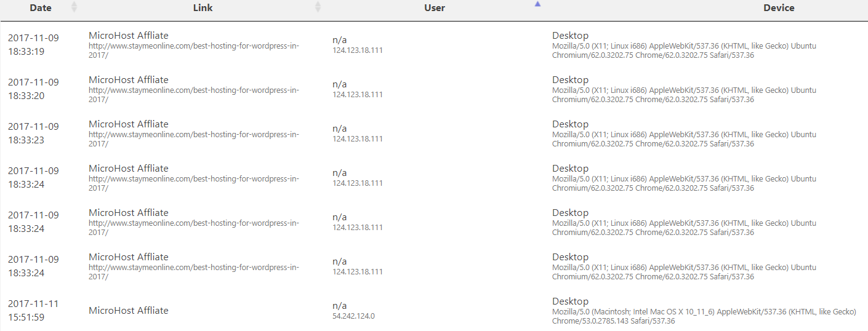The width and height of the screenshot is (868, 331).
Task: Open the staymeonline URL in the 18:33:20 row
Action: (x=194, y=95)
